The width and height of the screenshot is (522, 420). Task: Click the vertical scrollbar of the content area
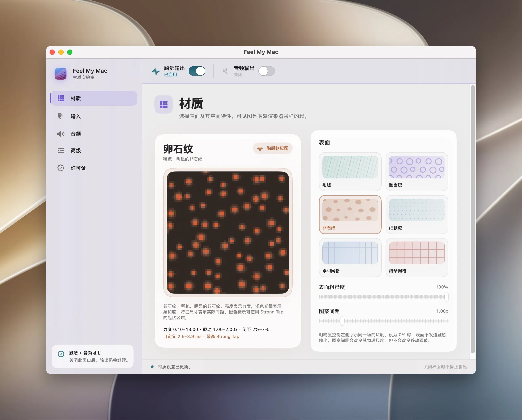coord(473,219)
